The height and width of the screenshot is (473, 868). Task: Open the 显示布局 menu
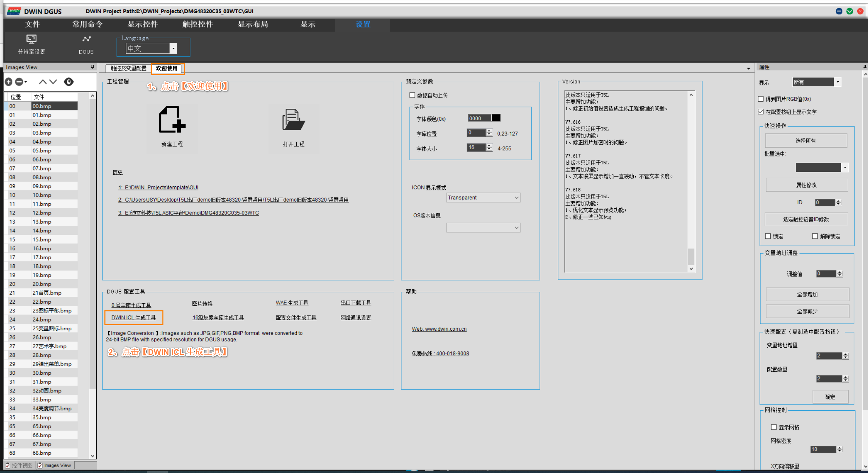(x=253, y=24)
